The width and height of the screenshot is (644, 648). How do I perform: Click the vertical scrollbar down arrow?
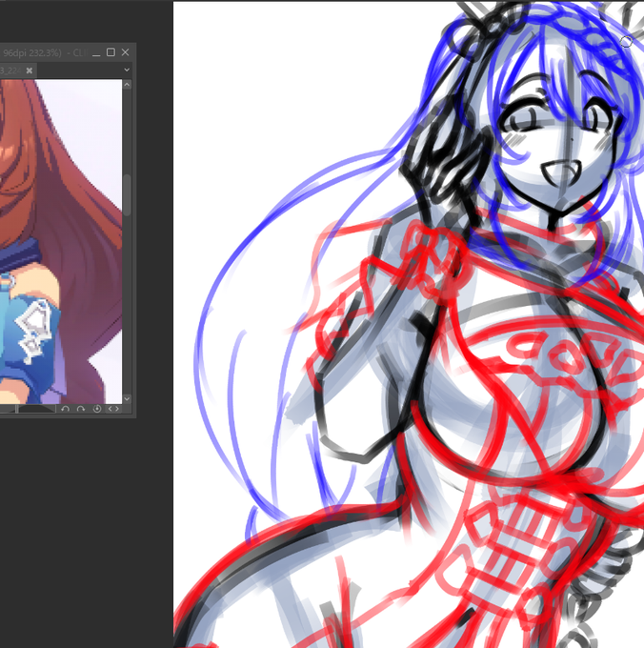click(x=127, y=398)
